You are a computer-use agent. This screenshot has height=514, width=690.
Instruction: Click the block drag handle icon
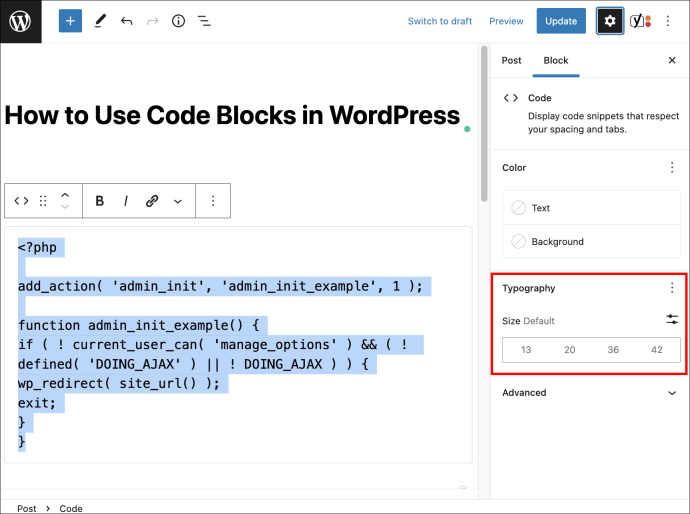[x=43, y=201]
